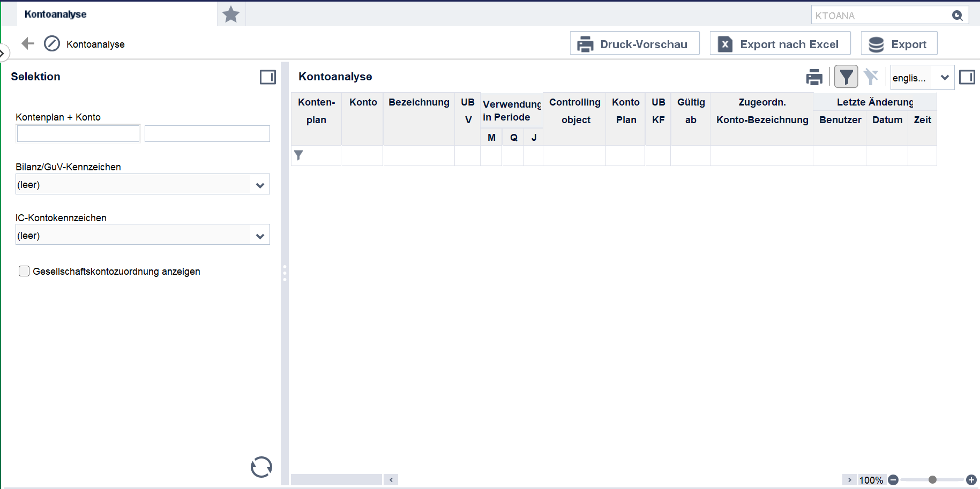The width and height of the screenshot is (980, 489).
Task: Click the UB KF column header
Action: point(658,118)
